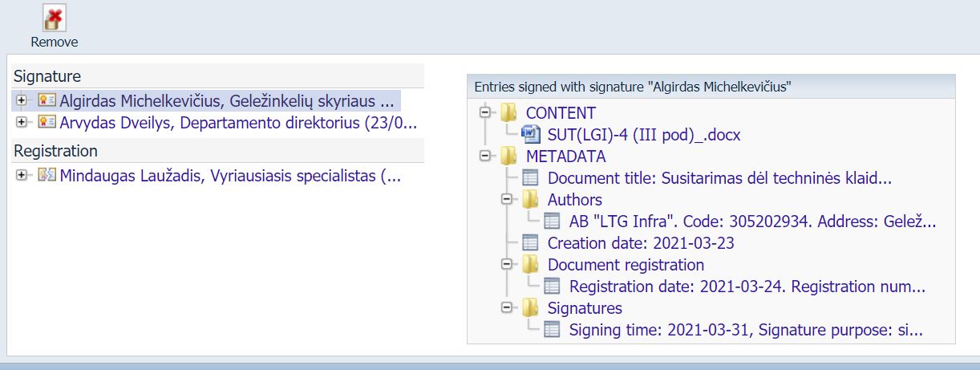Collapse the METADATA tree node

tap(484, 157)
